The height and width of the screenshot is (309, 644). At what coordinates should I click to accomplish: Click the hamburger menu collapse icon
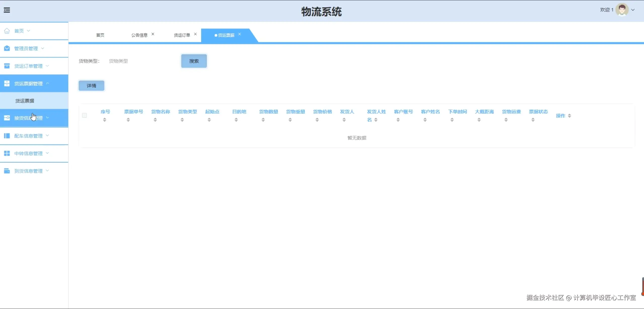pos(7,10)
